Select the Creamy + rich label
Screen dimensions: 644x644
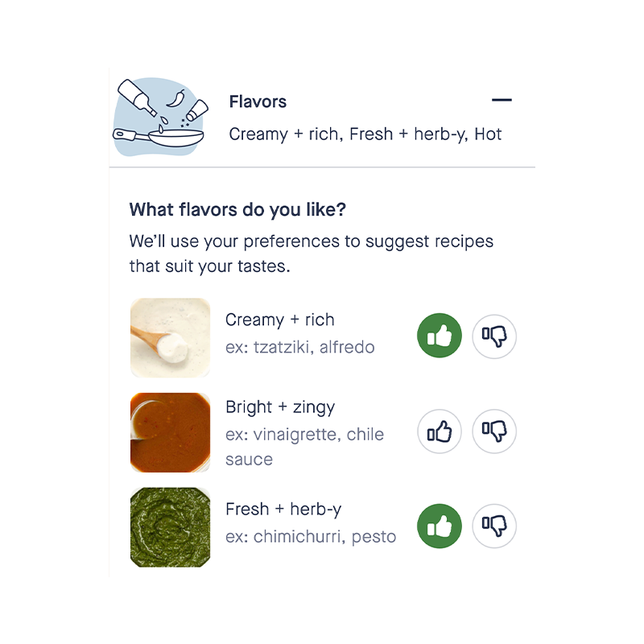(279, 320)
